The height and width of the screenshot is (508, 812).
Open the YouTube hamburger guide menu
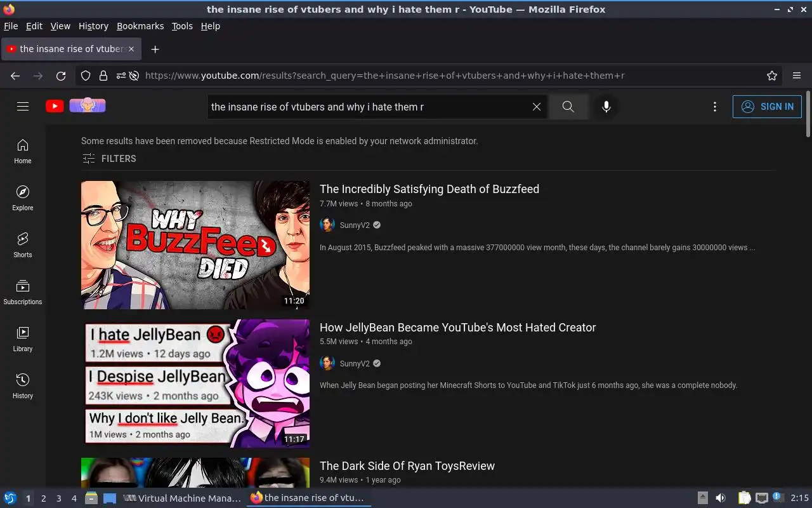23,107
